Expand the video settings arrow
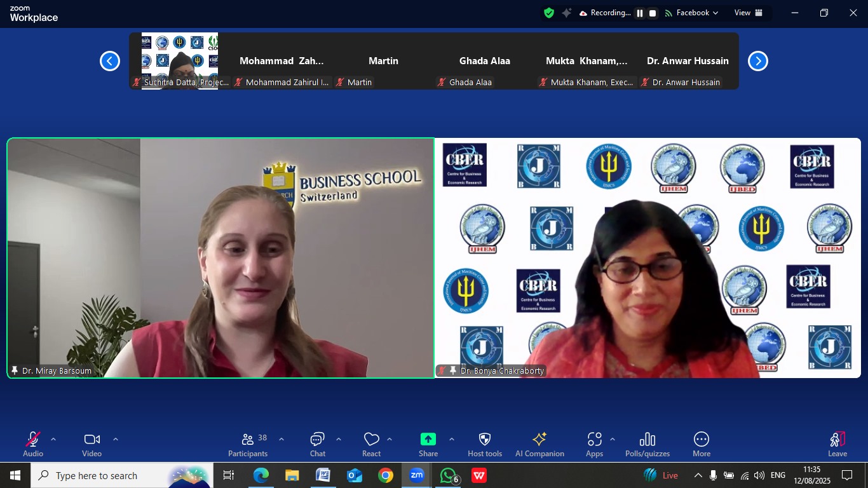Viewport: 868px width, 488px height. (116, 439)
